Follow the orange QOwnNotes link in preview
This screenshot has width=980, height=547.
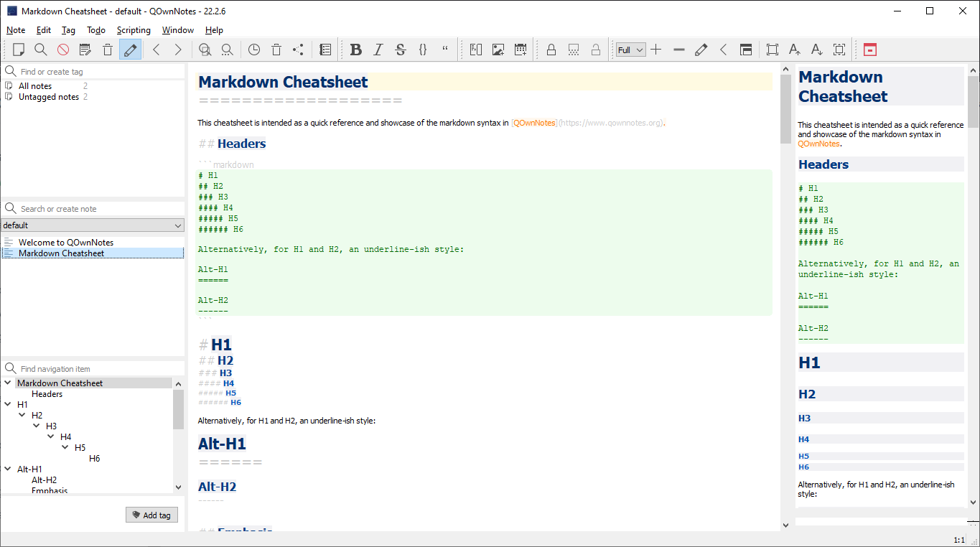(x=818, y=144)
